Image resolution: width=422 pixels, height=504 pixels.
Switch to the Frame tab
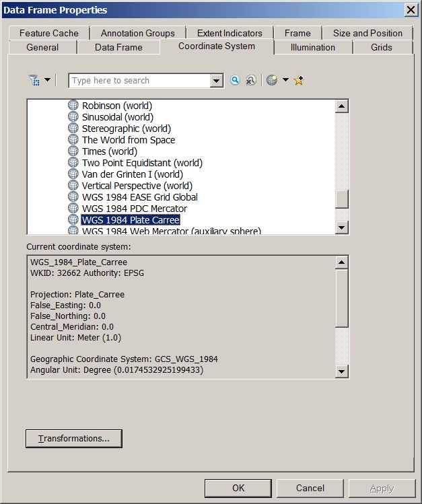coord(297,33)
